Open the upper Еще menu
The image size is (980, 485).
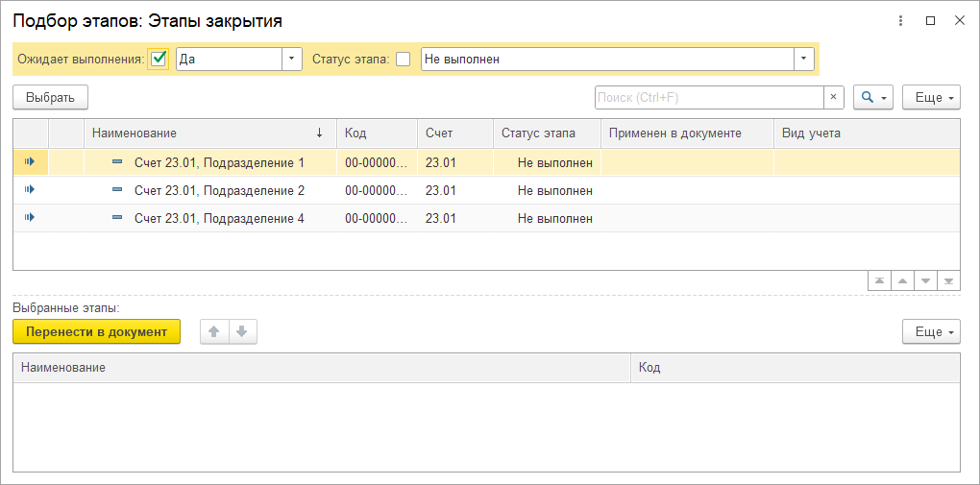[x=931, y=97]
